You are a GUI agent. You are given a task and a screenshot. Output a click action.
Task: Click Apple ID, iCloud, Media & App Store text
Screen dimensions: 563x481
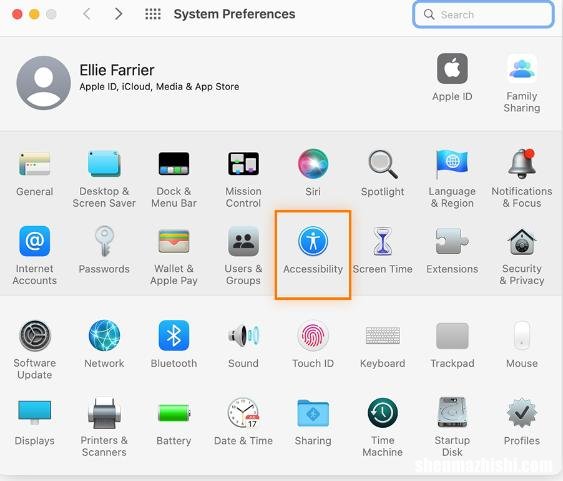[159, 87]
